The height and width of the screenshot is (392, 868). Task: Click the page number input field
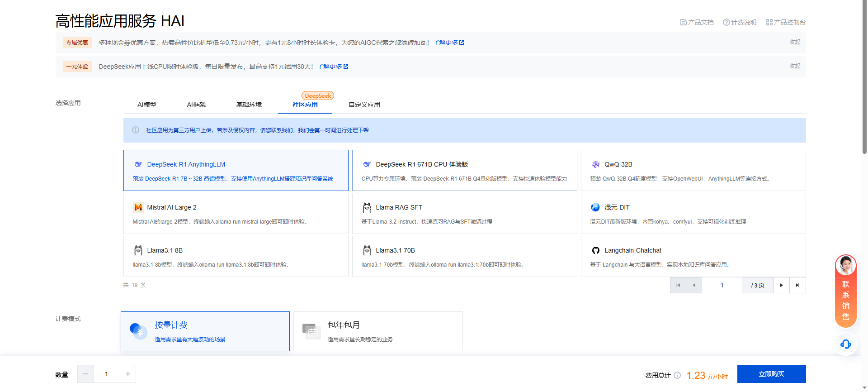(x=722, y=285)
